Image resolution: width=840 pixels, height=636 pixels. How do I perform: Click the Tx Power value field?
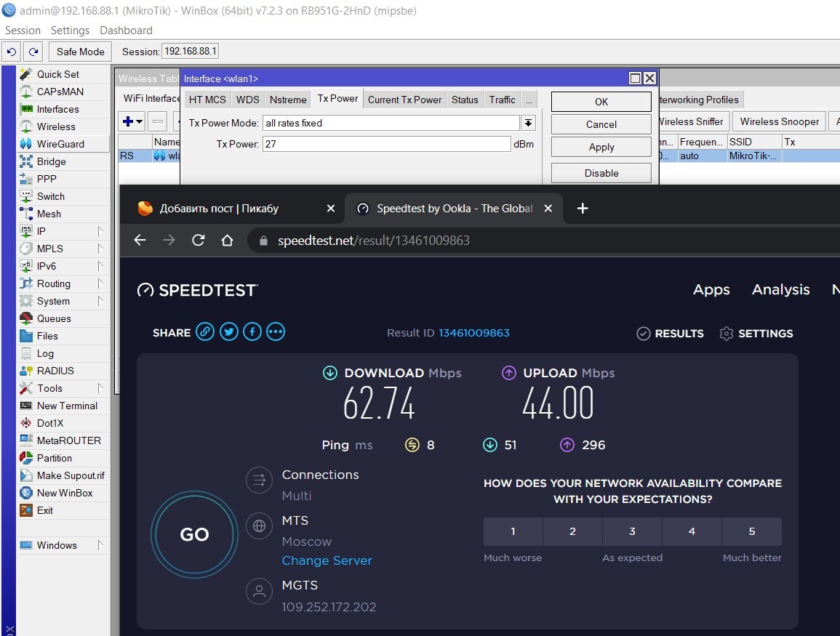coord(386,144)
